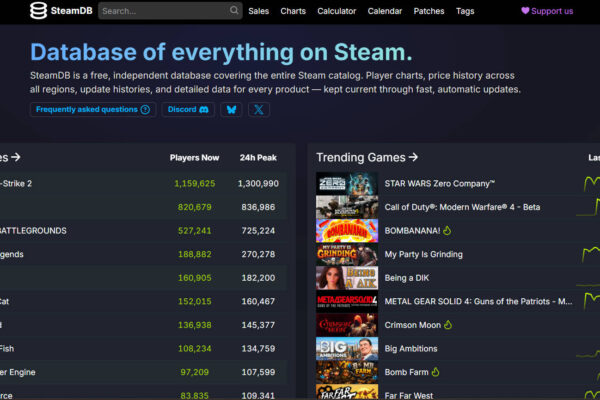
Task: Click the 270,278 peak value
Action: [x=258, y=254]
